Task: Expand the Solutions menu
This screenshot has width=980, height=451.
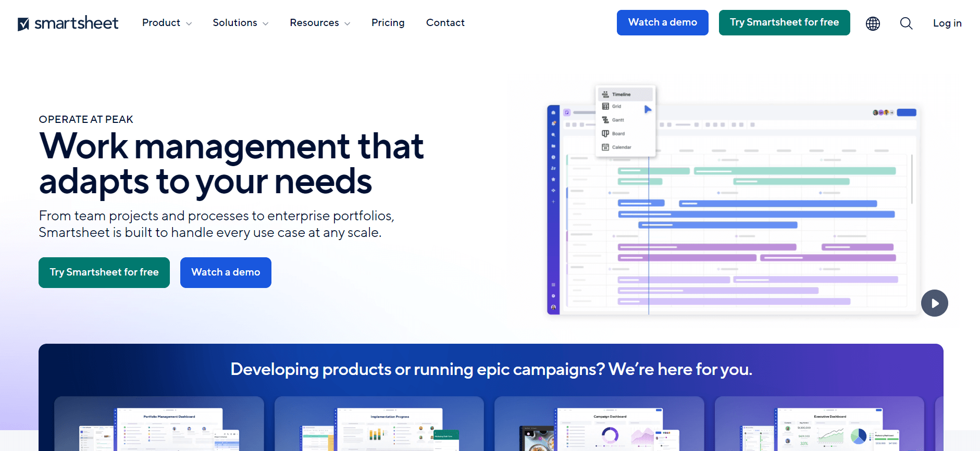Action: coord(241,23)
